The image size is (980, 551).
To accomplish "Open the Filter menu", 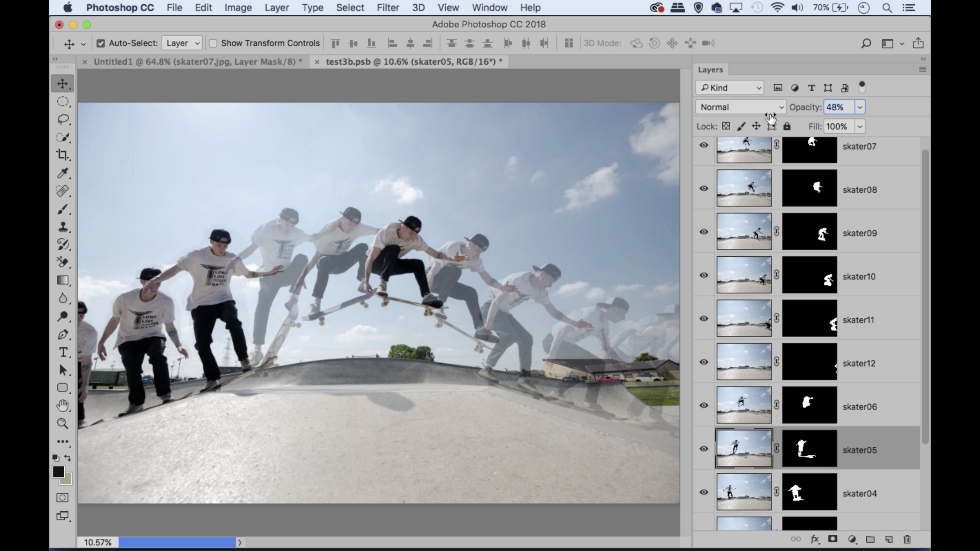I will click(388, 7).
